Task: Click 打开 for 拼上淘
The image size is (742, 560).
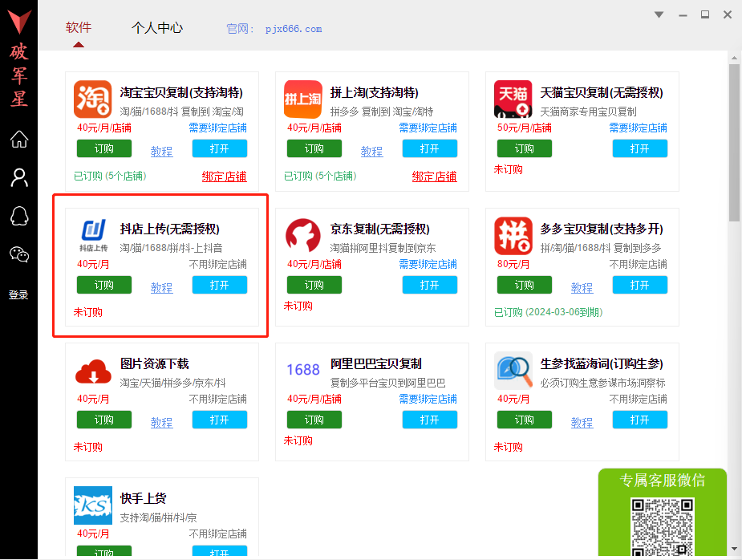Action: click(x=430, y=148)
